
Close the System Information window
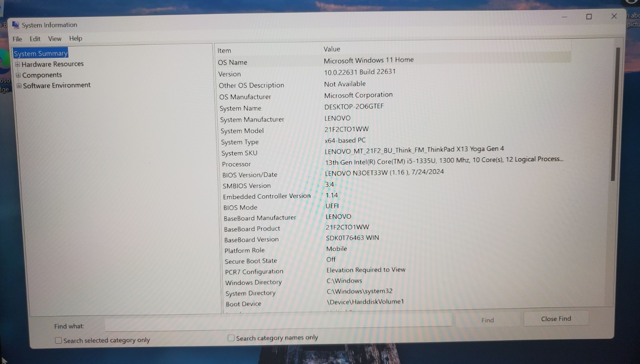[x=614, y=16]
